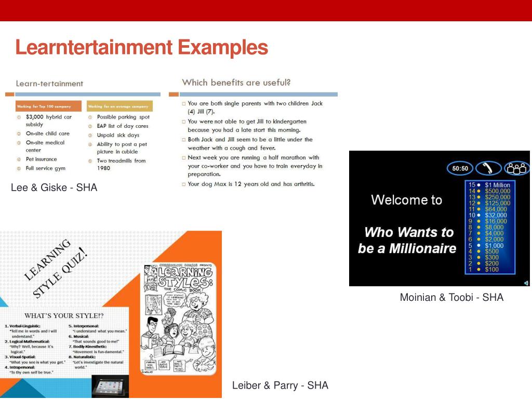Click the "WHAT'S YOUR STYLE!?" heading
The image size is (532, 399).
(64, 315)
